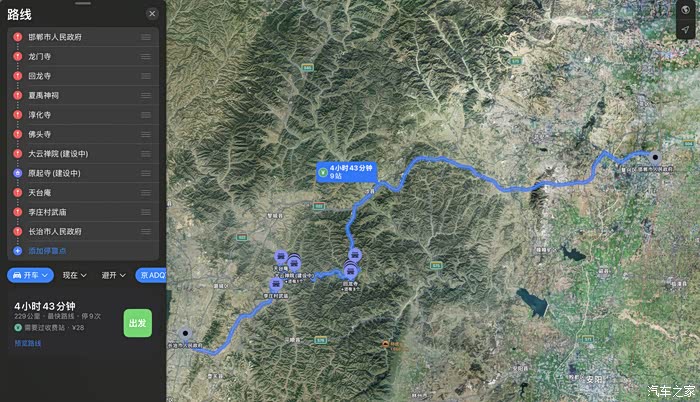Click the reorder handle for 龙门寺
Screen dimensions: 700x402
click(146, 57)
